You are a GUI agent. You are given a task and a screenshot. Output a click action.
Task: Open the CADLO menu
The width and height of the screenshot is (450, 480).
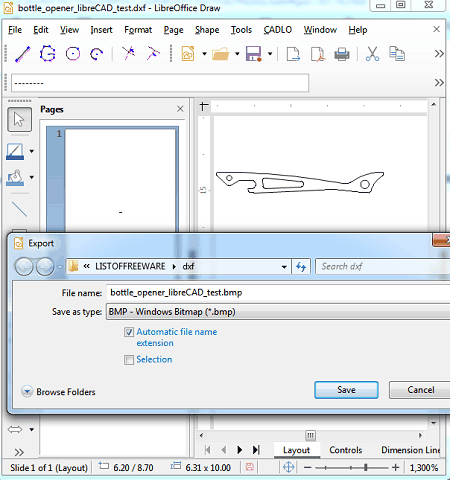(x=278, y=30)
